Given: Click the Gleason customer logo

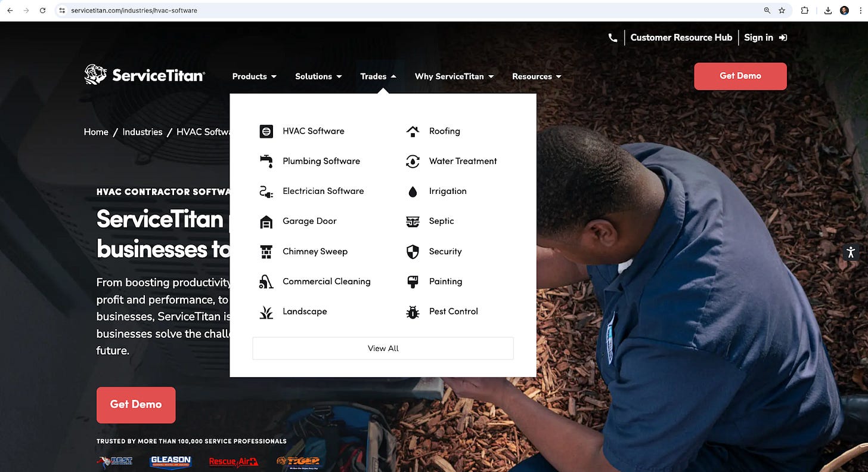Looking at the screenshot, I should pos(170,462).
